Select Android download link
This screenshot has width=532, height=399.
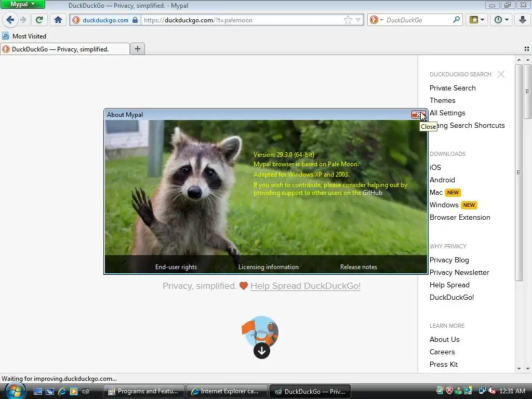point(442,180)
